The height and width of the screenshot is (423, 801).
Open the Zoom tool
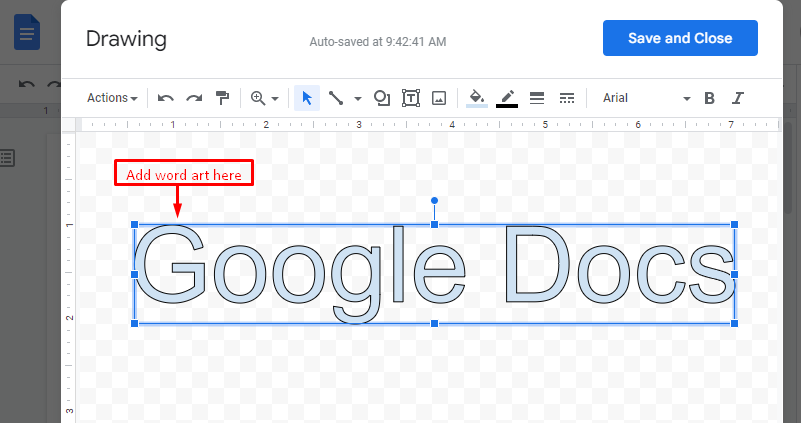click(258, 98)
